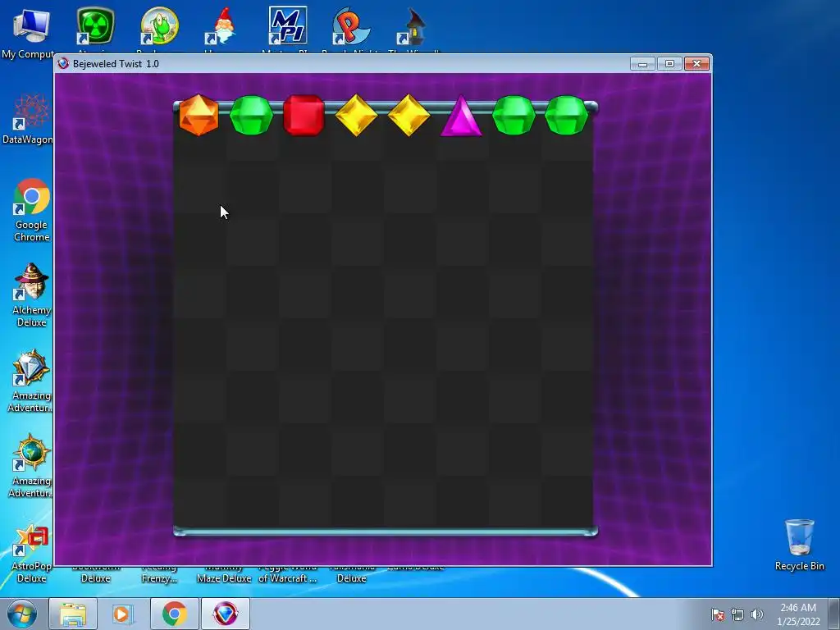
Task: Click the "of Warcraft ..." desktop label
Action: [288, 578]
